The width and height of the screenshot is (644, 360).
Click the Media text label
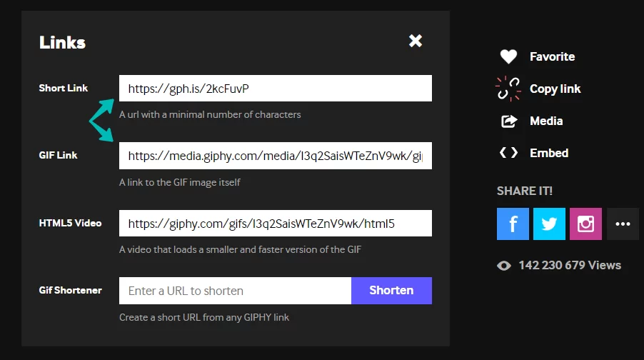(x=546, y=121)
